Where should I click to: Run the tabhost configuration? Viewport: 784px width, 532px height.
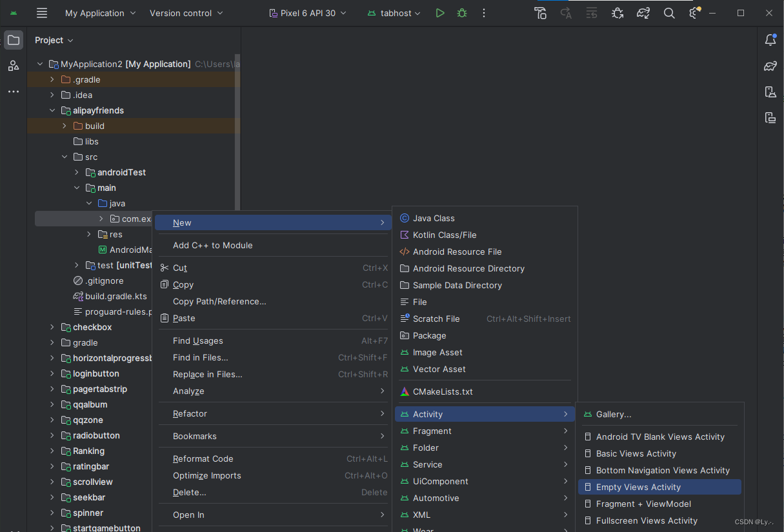[x=440, y=13]
